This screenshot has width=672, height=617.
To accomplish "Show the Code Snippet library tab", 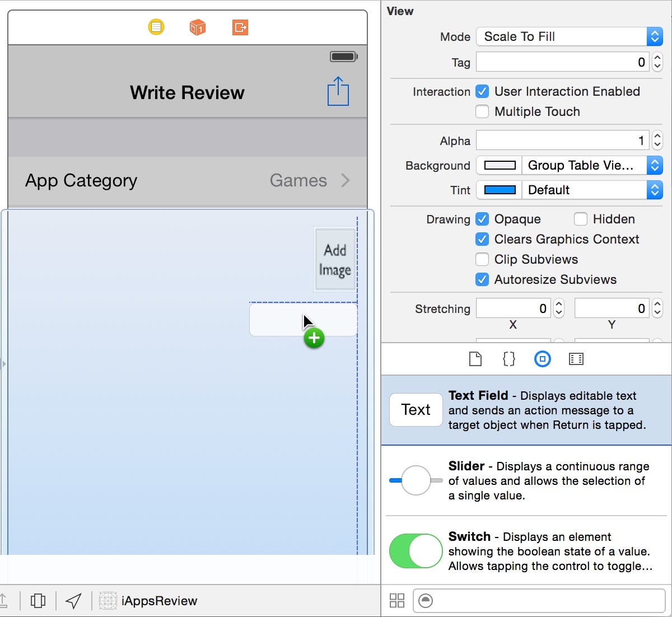I will pos(508,359).
